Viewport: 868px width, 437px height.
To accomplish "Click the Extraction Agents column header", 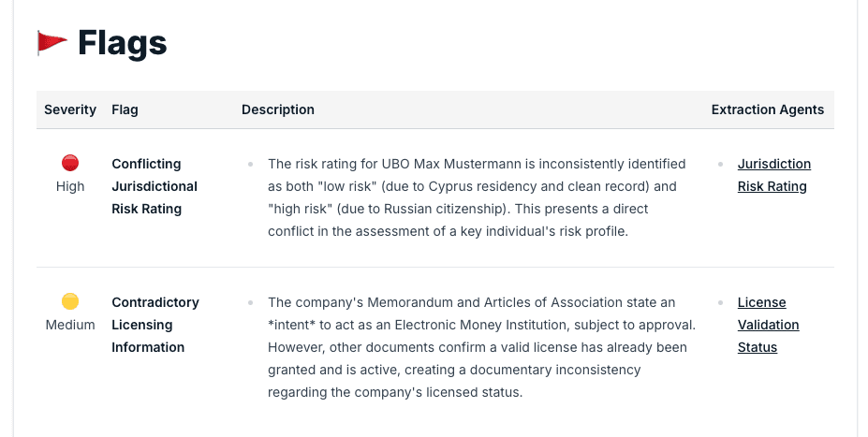I will [x=767, y=109].
